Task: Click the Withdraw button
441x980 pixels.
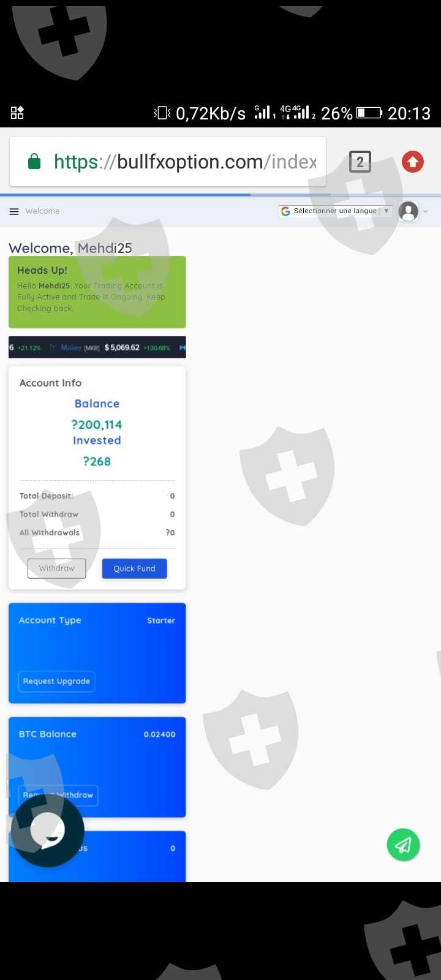Action: click(x=56, y=568)
